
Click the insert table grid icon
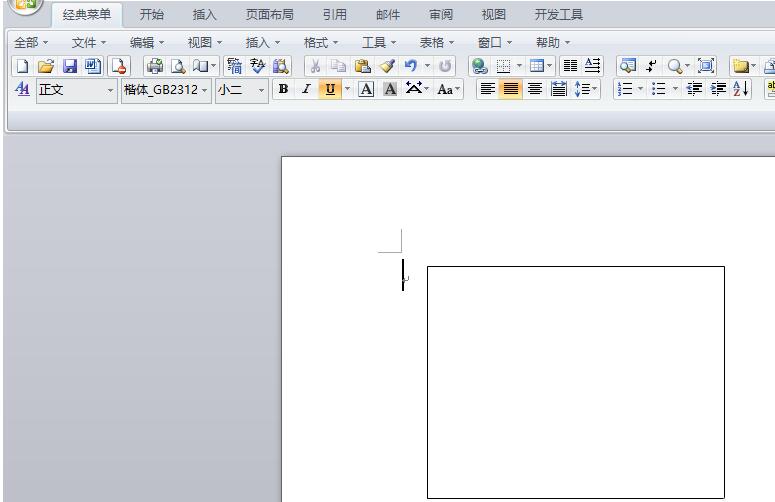pos(536,66)
